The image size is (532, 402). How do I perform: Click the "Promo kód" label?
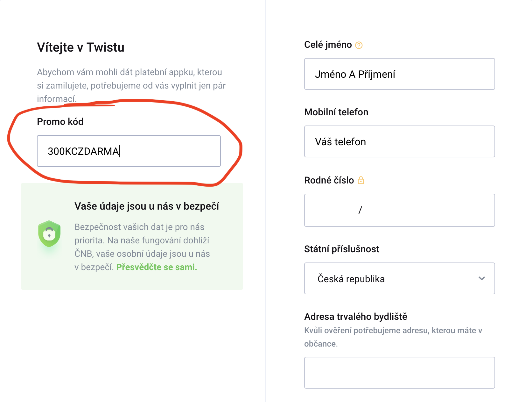(60, 122)
